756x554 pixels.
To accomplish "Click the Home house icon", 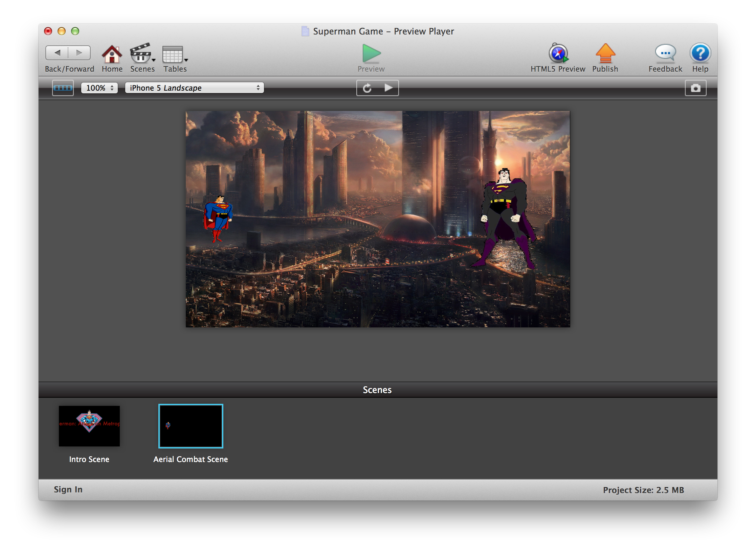I will coord(112,54).
